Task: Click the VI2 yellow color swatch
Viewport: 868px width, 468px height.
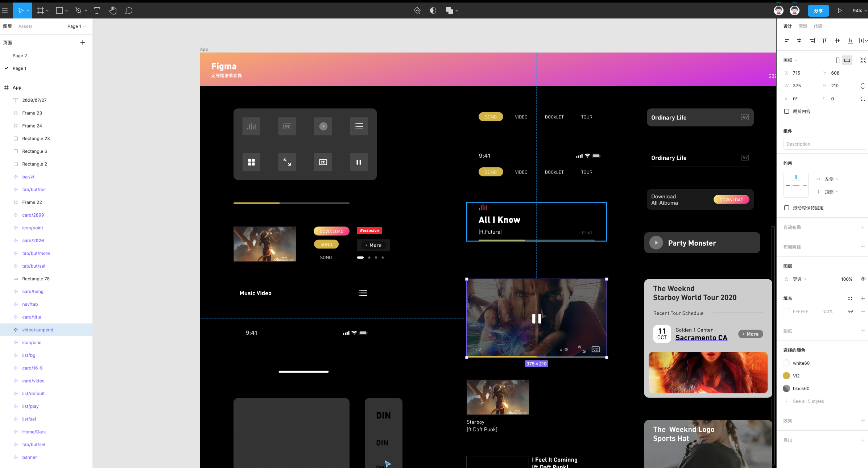Action: tap(786, 376)
